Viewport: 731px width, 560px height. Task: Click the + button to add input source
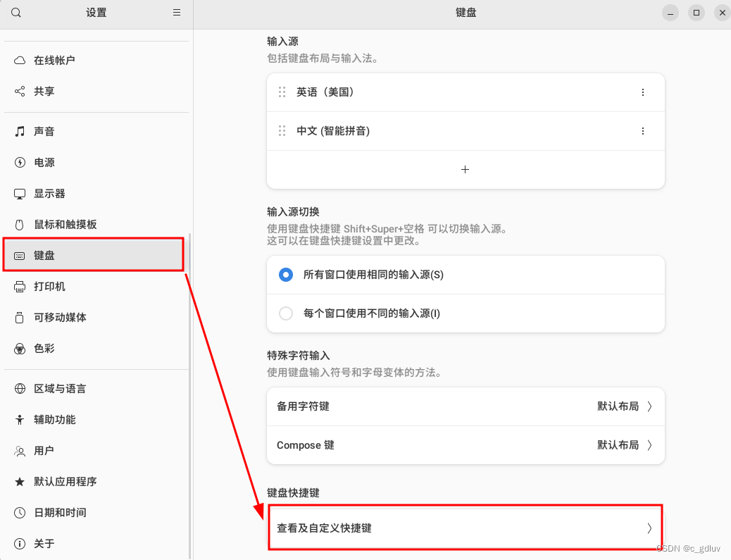click(x=465, y=169)
